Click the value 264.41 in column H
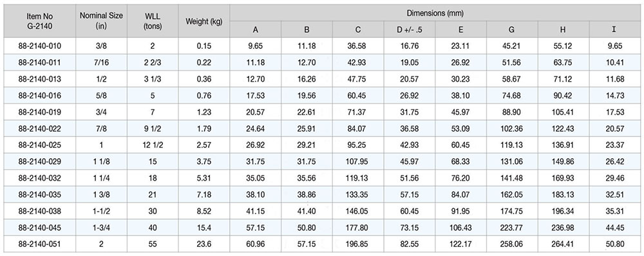The width and height of the screenshot is (644, 256). (x=563, y=244)
